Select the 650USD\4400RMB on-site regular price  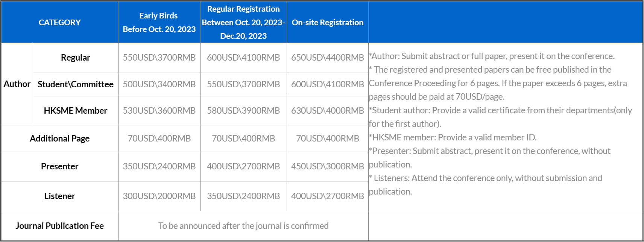(327, 58)
